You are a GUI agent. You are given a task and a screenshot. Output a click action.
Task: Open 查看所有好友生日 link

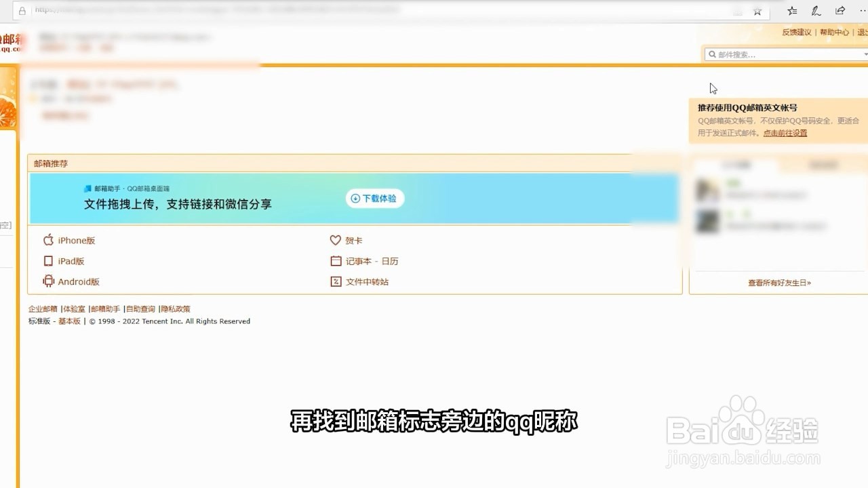coord(780,283)
